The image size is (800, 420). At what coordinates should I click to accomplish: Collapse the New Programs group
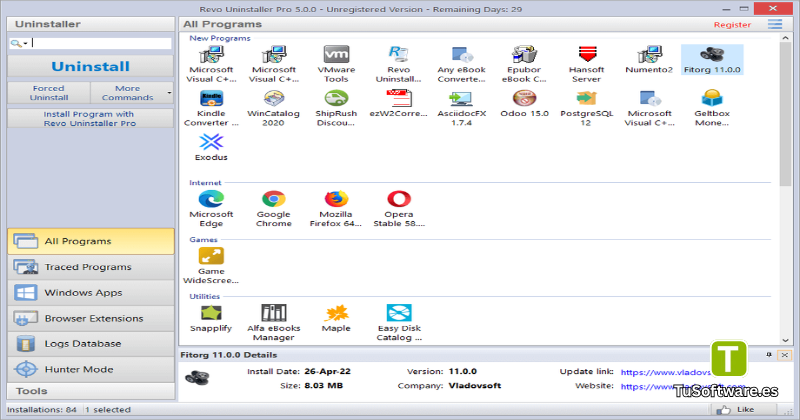[219, 38]
